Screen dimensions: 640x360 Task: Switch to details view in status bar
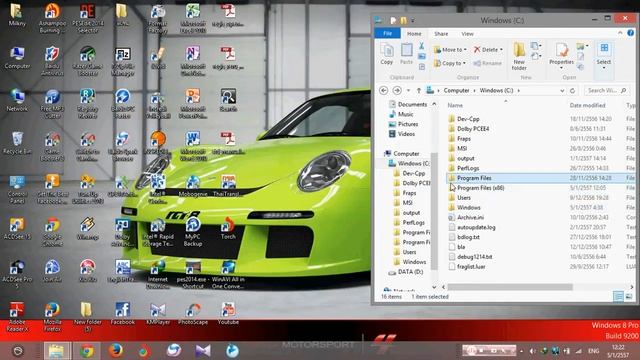pos(618,297)
